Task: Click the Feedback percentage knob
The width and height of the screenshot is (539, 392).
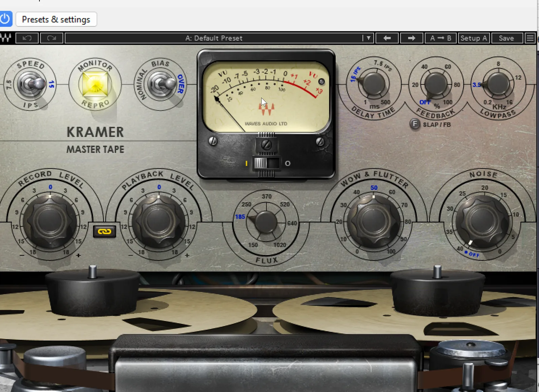Action: (x=436, y=84)
